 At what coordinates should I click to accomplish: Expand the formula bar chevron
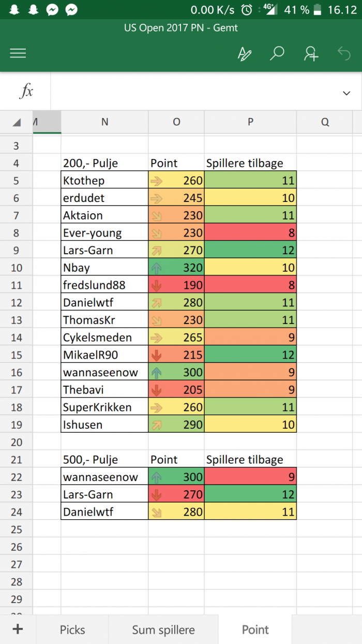(x=346, y=93)
